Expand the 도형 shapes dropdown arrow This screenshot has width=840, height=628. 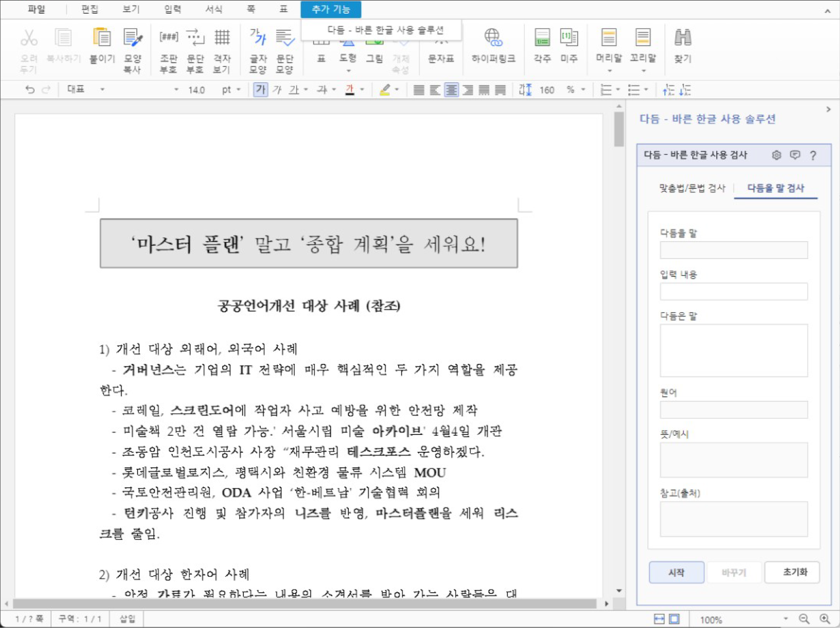click(348, 71)
